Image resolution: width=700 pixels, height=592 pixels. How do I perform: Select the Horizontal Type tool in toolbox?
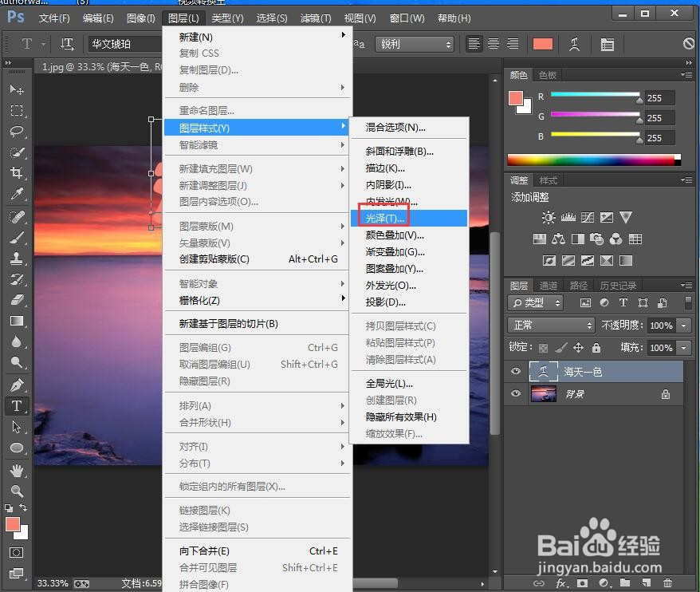(17, 405)
